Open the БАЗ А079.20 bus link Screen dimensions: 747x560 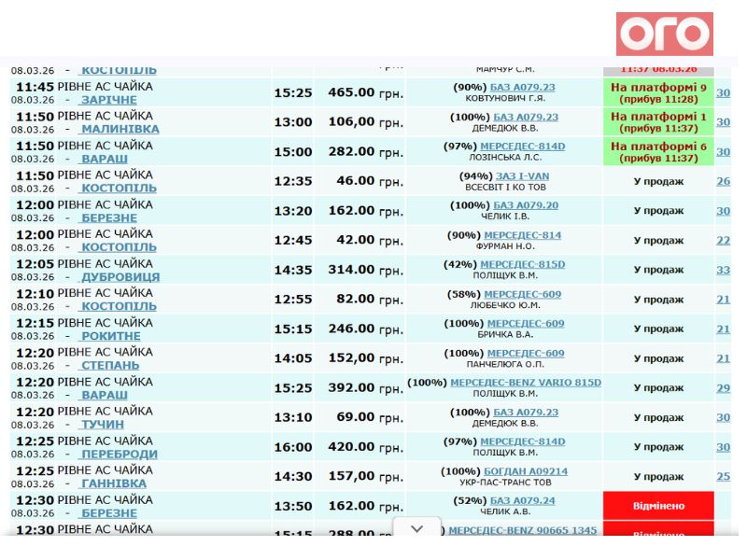(x=526, y=205)
